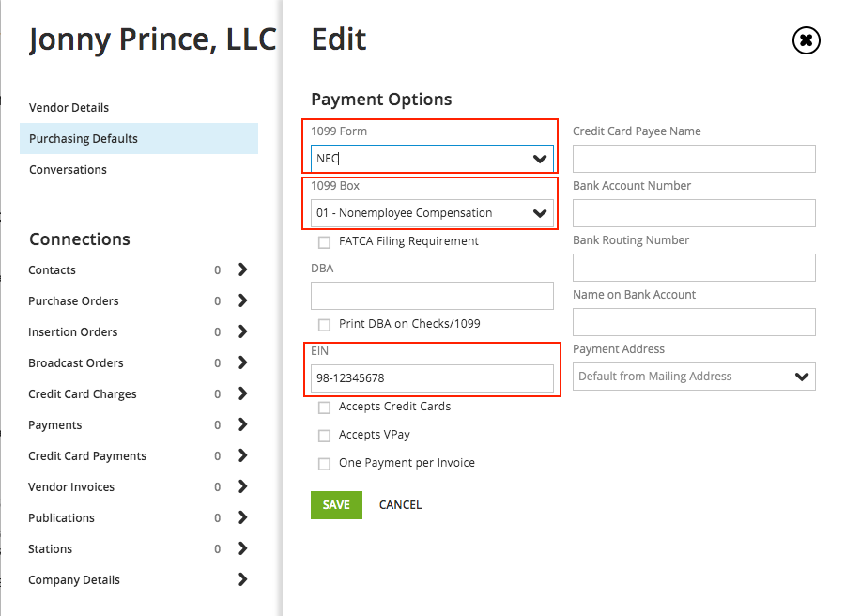The image size is (845, 616).
Task: Open the Purchase Orders connection link
Action: click(73, 301)
